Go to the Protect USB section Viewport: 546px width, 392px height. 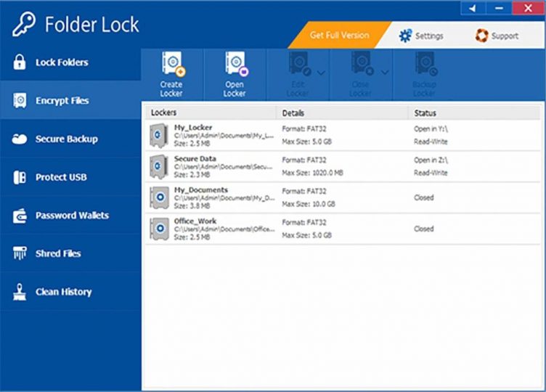(62, 177)
